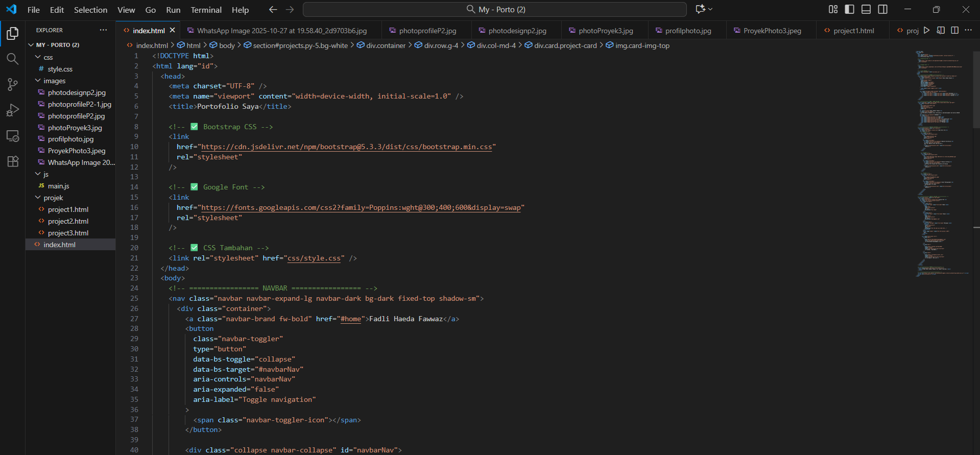
Task: Open the Search view in activity bar
Action: click(13, 59)
